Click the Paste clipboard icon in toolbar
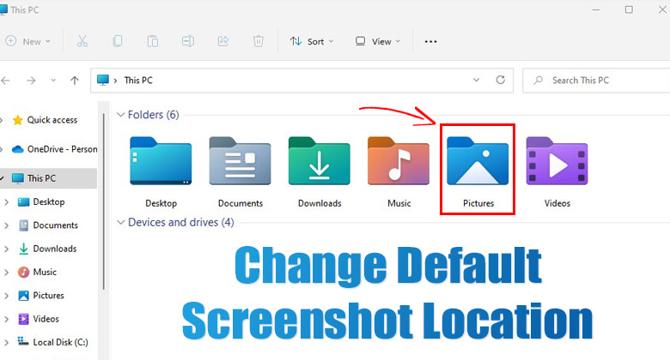 [153, 41]
